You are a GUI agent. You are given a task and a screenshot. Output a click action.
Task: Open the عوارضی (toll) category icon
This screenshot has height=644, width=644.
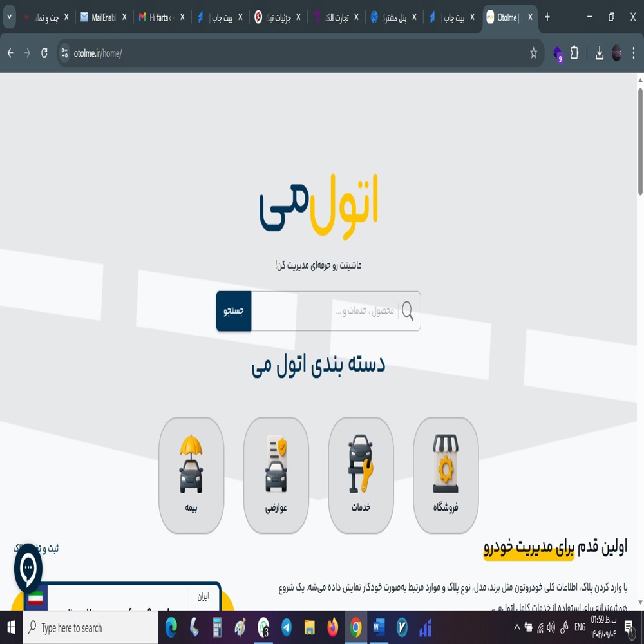pos(276,475)
